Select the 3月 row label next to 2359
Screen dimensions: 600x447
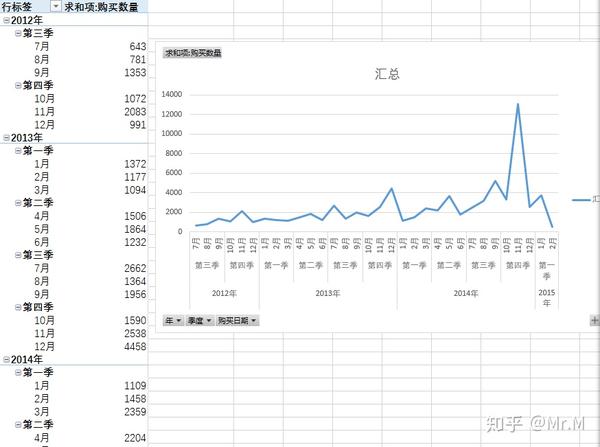(x=41, y=411)
